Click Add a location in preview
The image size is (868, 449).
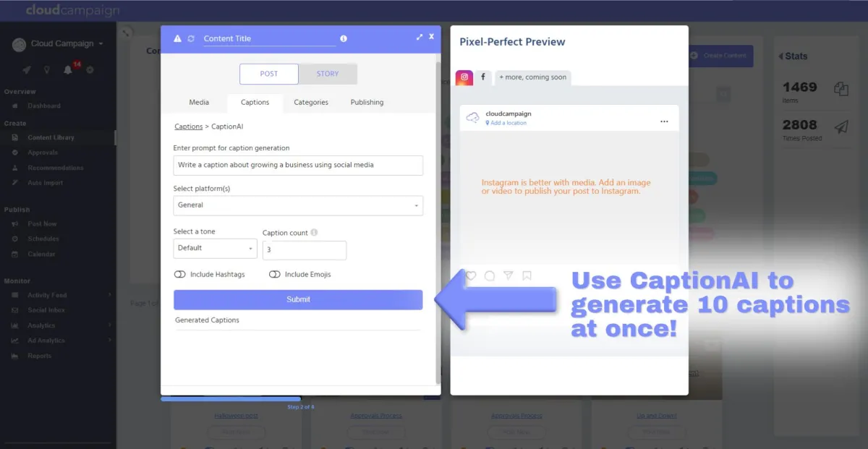tap(506, 123)
